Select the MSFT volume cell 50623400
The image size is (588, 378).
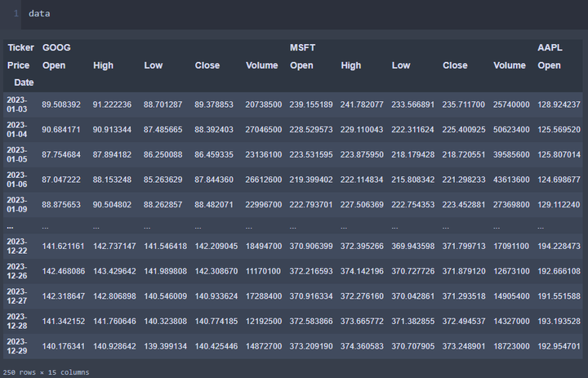pos(510,130)
